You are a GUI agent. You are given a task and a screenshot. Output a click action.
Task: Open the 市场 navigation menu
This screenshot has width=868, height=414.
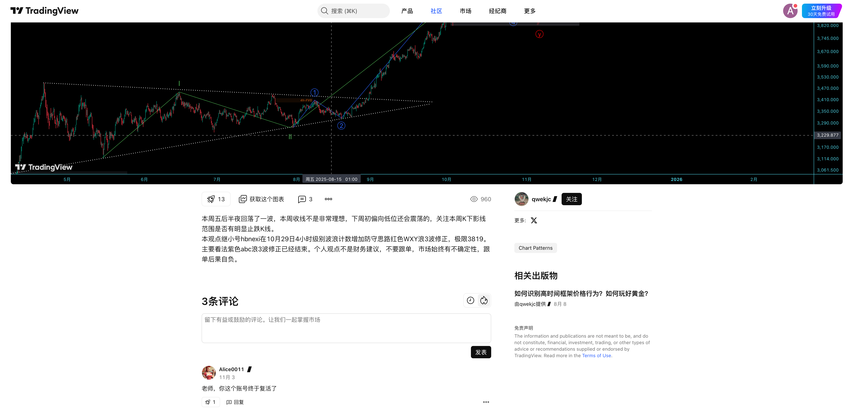465,11
